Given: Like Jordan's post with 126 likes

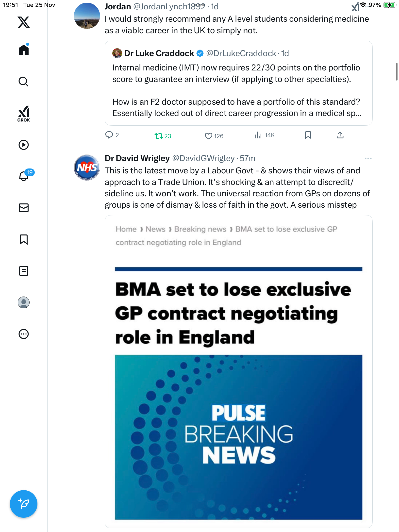Looking at the screenshot, I should click(209, 136).
